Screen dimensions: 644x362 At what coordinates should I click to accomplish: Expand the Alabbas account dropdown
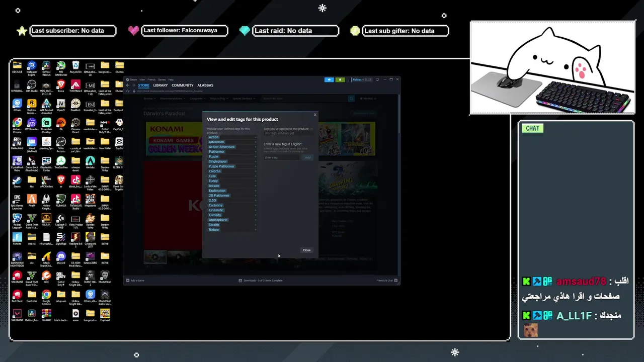[x=362, y=79]
